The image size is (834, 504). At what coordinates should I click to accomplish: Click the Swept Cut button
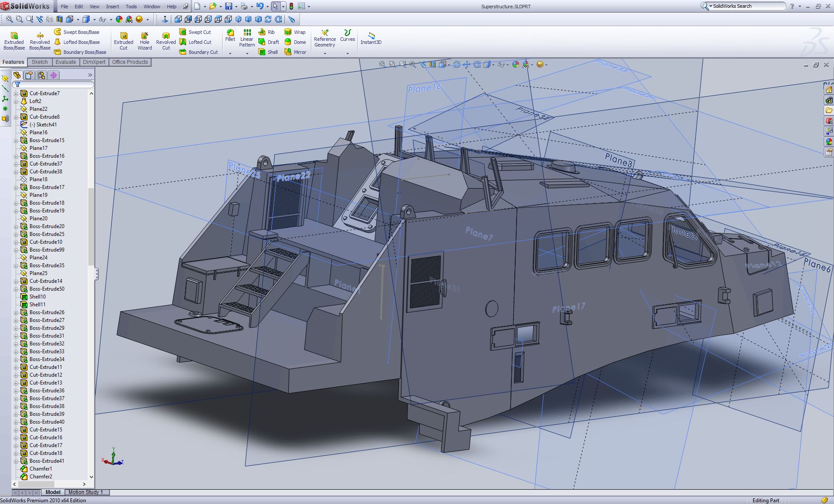(195, 32)
